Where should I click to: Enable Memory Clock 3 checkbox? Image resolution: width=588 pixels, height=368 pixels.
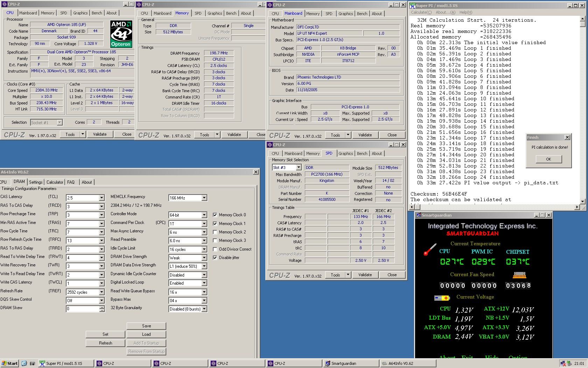point(215,240)
